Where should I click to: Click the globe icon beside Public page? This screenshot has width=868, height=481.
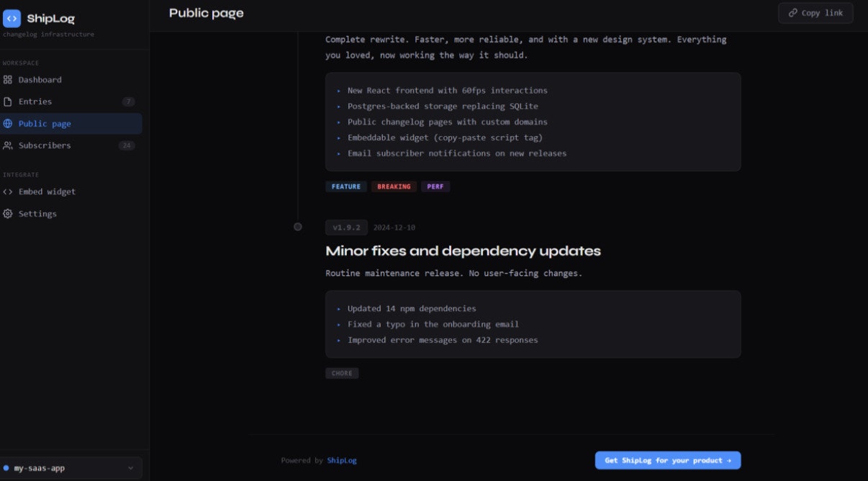tap(8, 123)
